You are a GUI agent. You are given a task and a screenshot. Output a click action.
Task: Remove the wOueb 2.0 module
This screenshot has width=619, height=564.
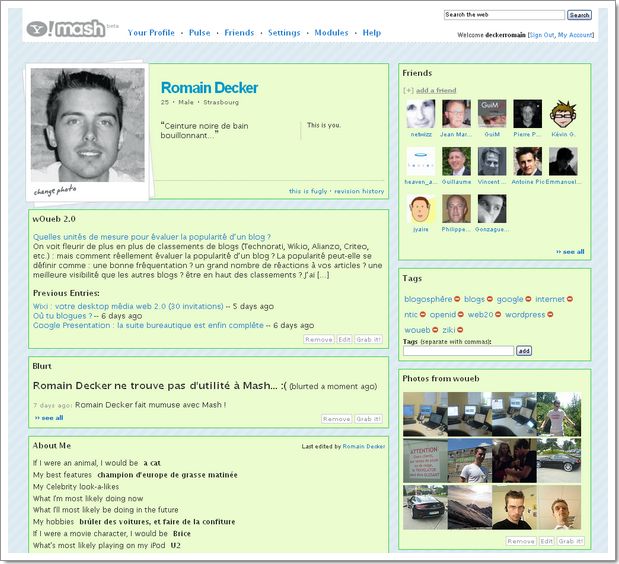[319, 339]
